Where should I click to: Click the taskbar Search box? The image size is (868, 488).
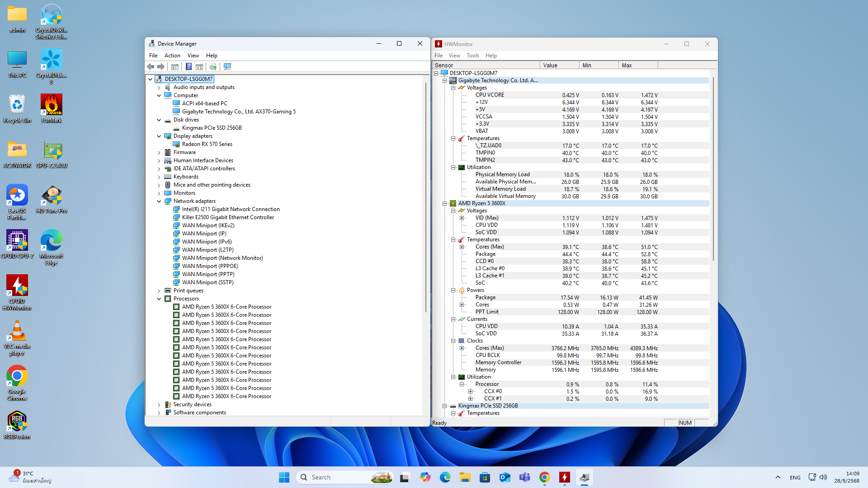click(x=344, y=477)
